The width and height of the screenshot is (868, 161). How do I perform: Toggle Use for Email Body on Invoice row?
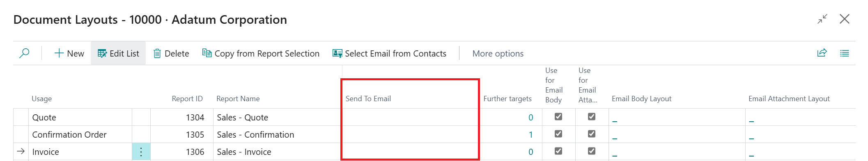click(558, 151)
